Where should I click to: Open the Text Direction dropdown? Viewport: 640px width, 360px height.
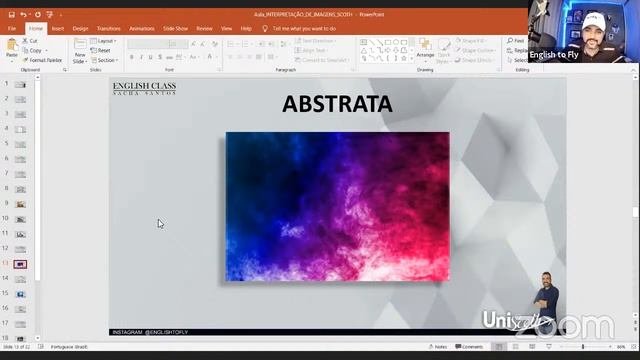click(x=316, y=41)
